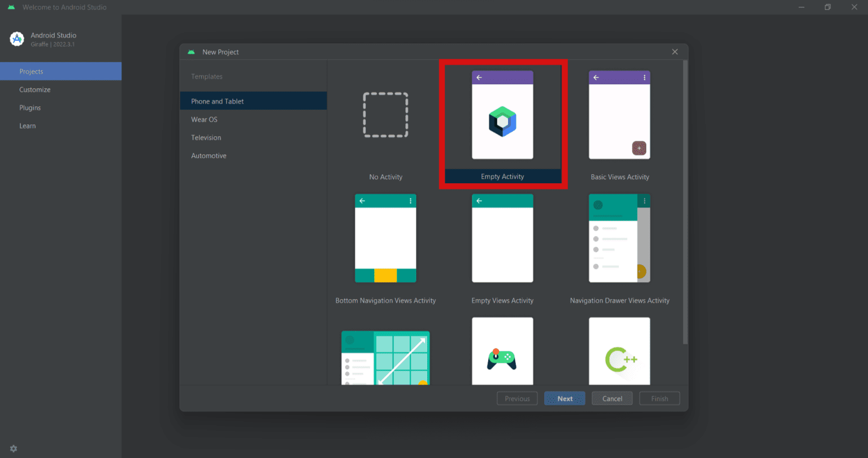Pick the Bottom Navigation Views Activity thumbnail

pyautogui.click(x=385, y=238)
